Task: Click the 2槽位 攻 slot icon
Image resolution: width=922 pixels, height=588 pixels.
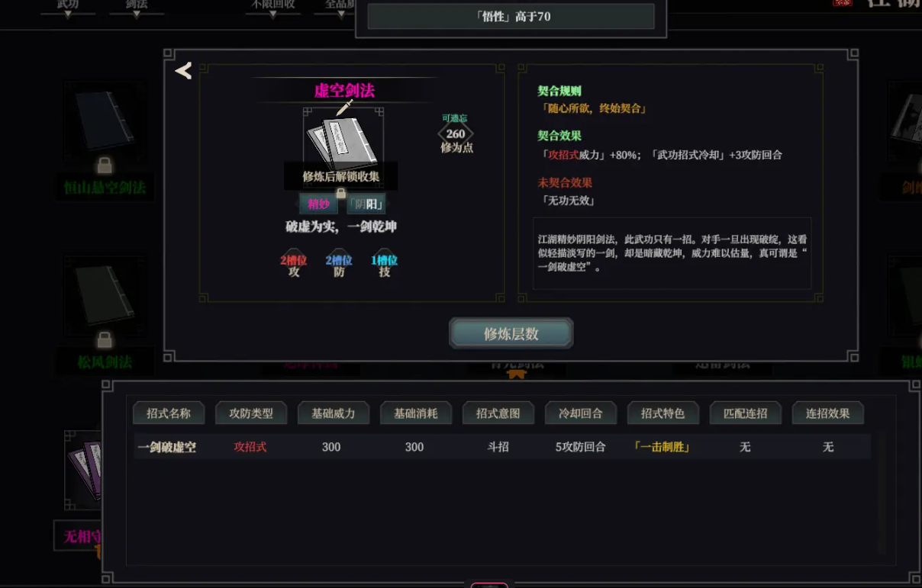Action: [x=294, y=264]
